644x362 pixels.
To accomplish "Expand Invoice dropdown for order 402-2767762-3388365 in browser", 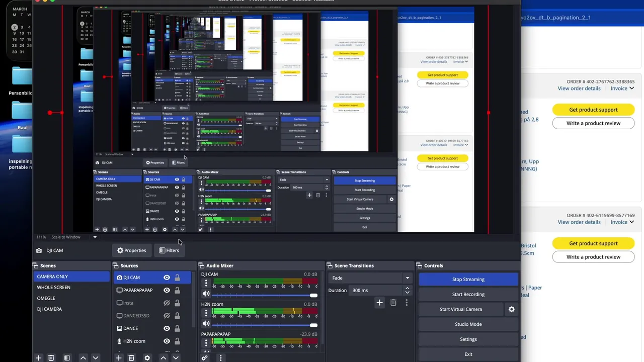I will coord(622,88).
